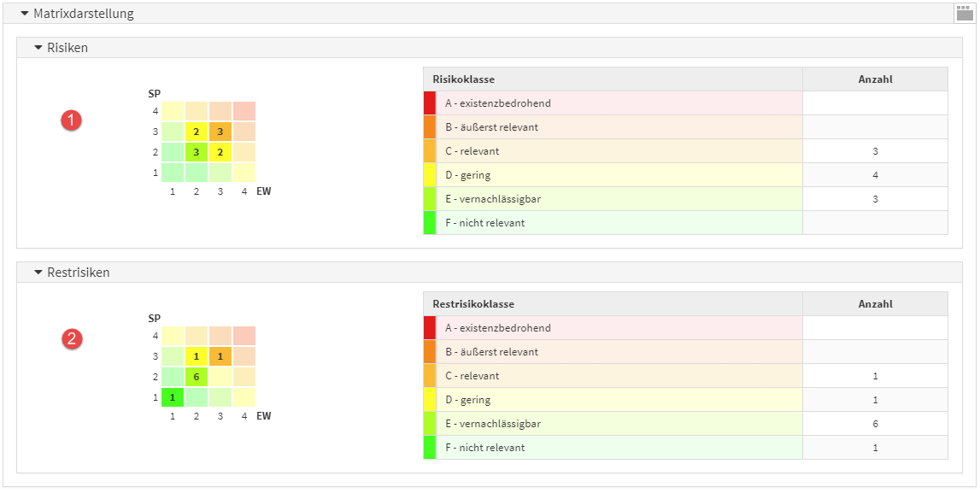Sort by Anzahl in the Restrisiken table
The height and width of the screenshot is (493, 980).
[875, 304]
